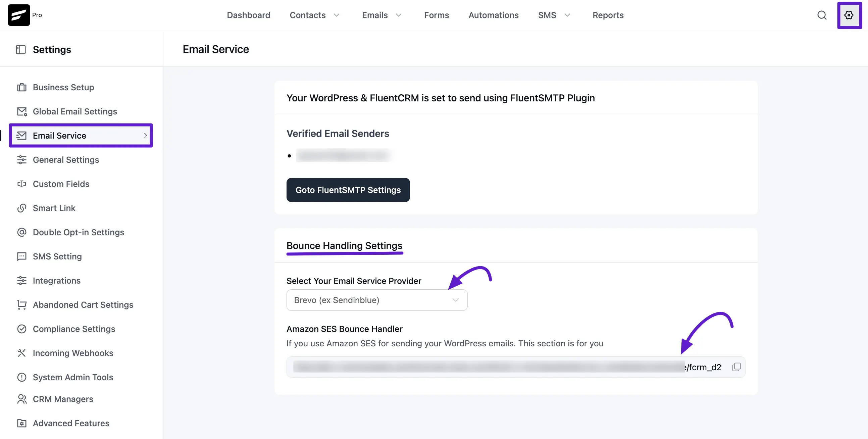The height and width of the screenshot is (439, 868).
Task: Toggle the Settings sidebar panel icon
Action: click(x=21, y=50)
